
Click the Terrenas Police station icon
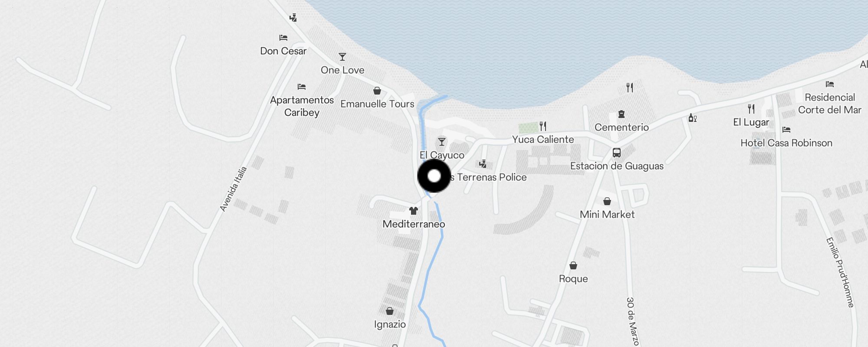pos(483,164)
